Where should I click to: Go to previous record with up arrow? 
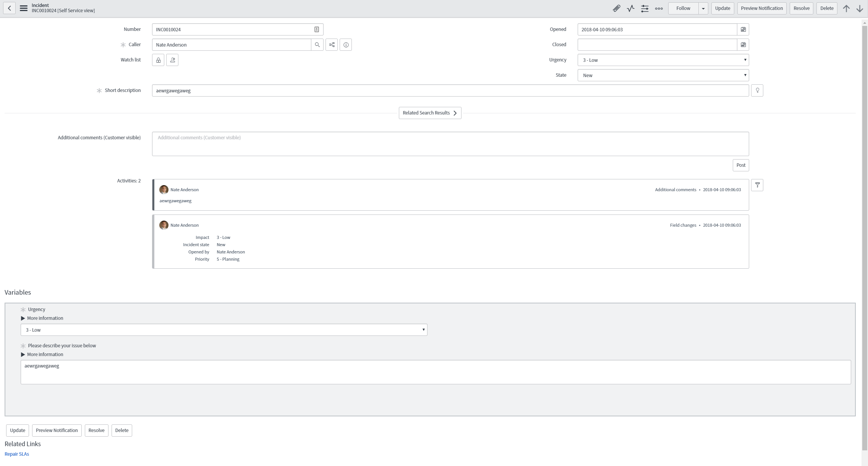pos(846,8)
